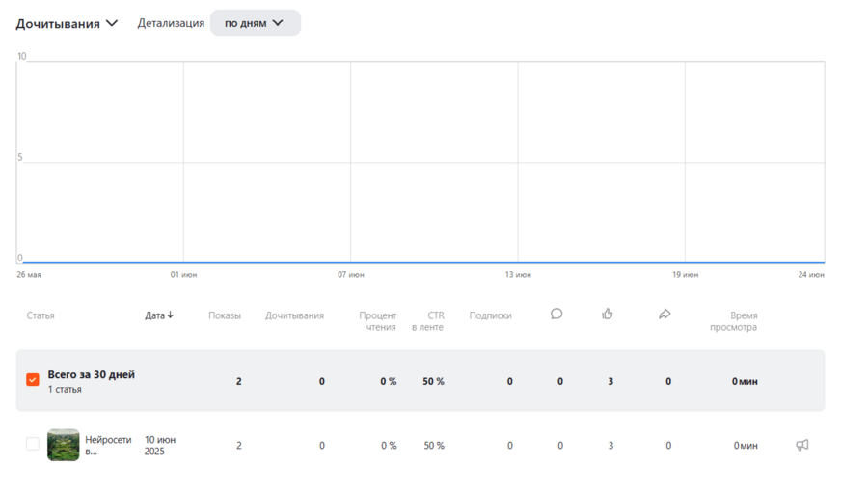Open the 'Дочитывания' metric dropdown
Screen dimensions: 868x493
[x=67, y=23]
